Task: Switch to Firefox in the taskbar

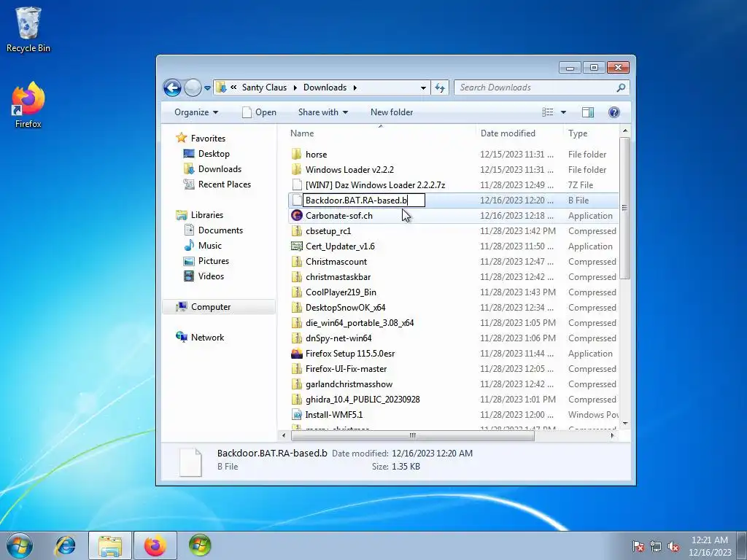Action: pyautogui.click(x=155, y=545)
